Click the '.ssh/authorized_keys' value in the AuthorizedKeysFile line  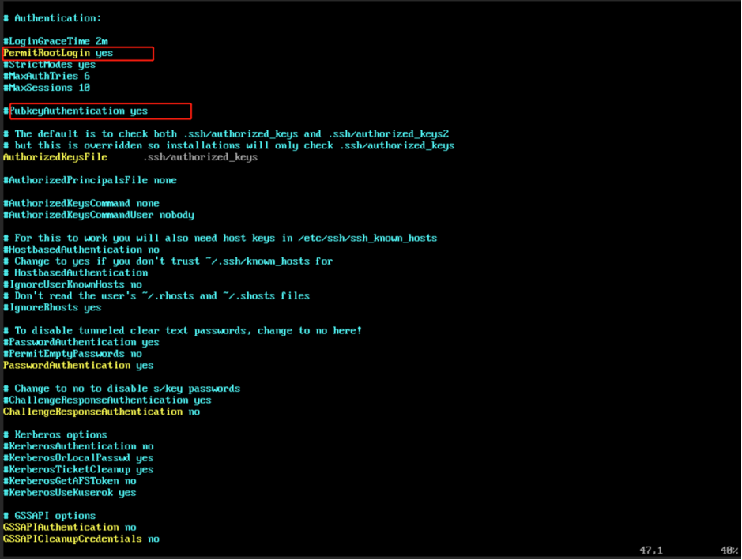pos(200,157)
